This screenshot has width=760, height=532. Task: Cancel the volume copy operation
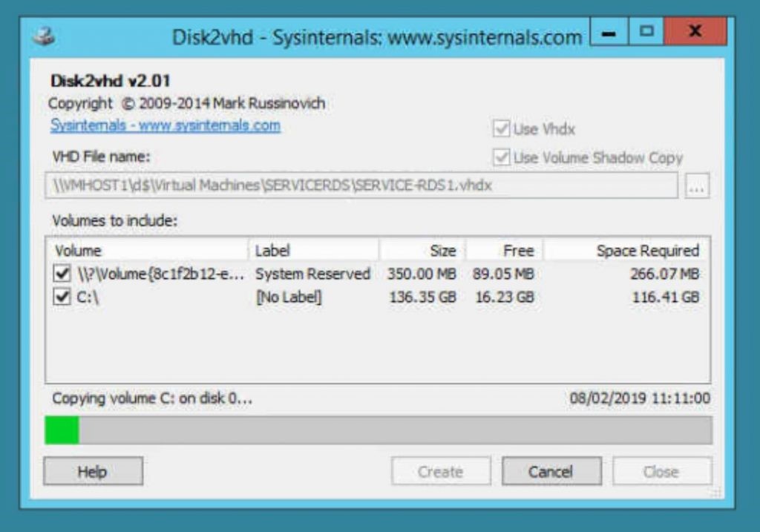(x=551, y=471)
